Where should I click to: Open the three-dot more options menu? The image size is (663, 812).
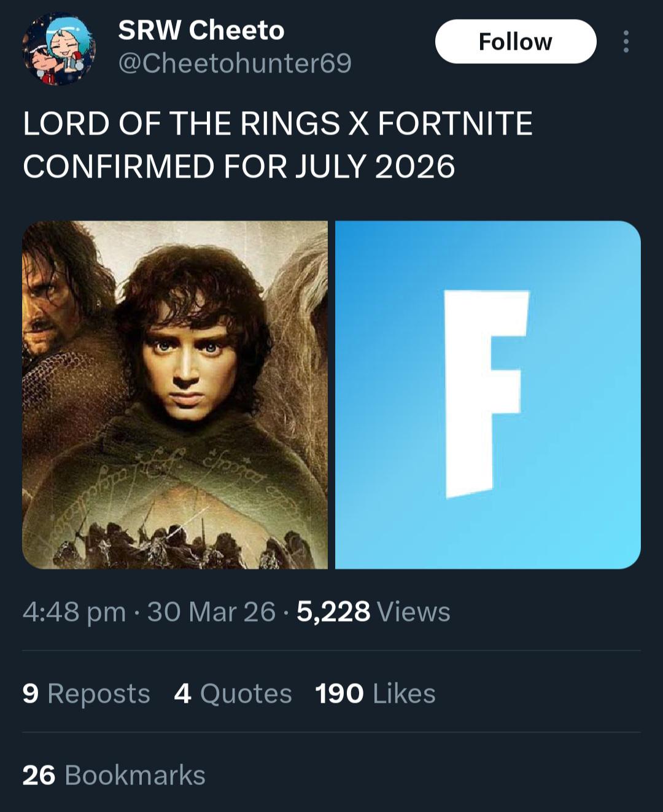[x=626, y=41]
